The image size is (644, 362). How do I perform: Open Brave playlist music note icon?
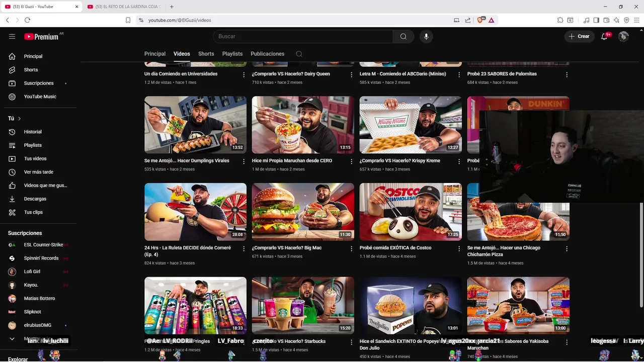pos(586,20)
